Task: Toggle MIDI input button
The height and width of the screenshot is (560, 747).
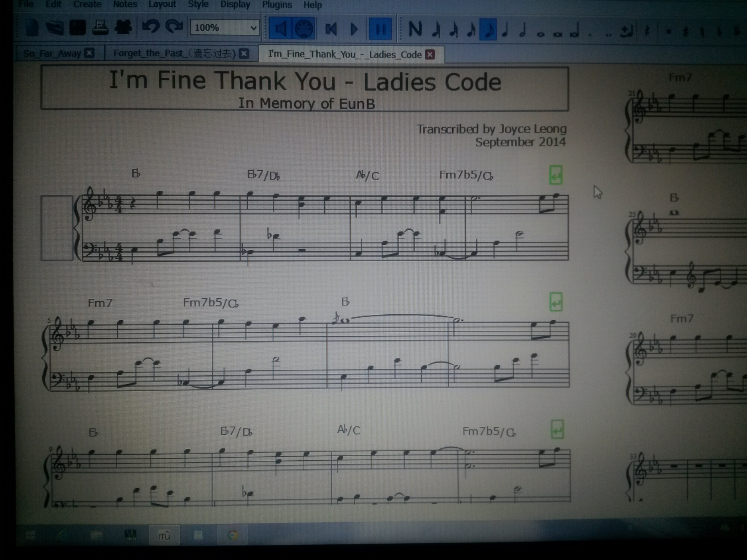Action: click(x=303, y=29)
